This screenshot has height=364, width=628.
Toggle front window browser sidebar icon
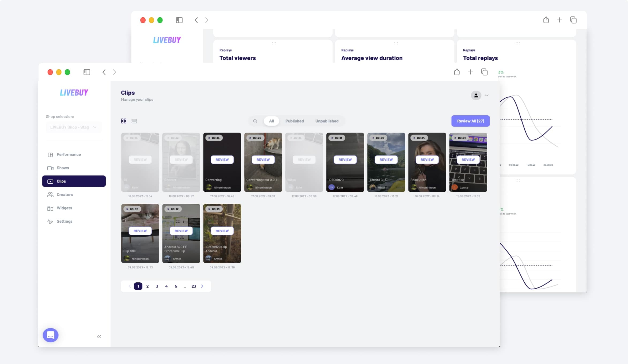pyautogui.click(x=87, y=72)
